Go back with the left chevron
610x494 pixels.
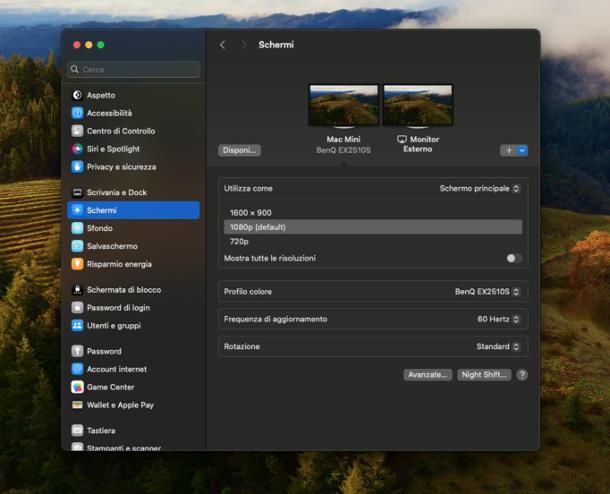tap(223, 45)
